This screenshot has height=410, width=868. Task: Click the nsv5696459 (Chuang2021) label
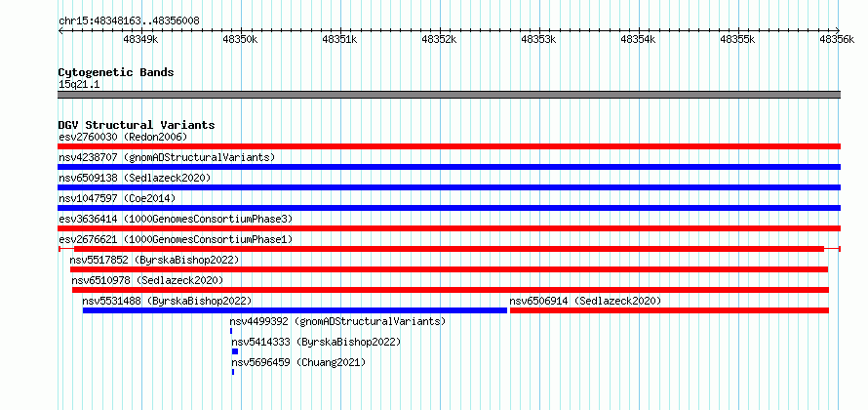299,362
